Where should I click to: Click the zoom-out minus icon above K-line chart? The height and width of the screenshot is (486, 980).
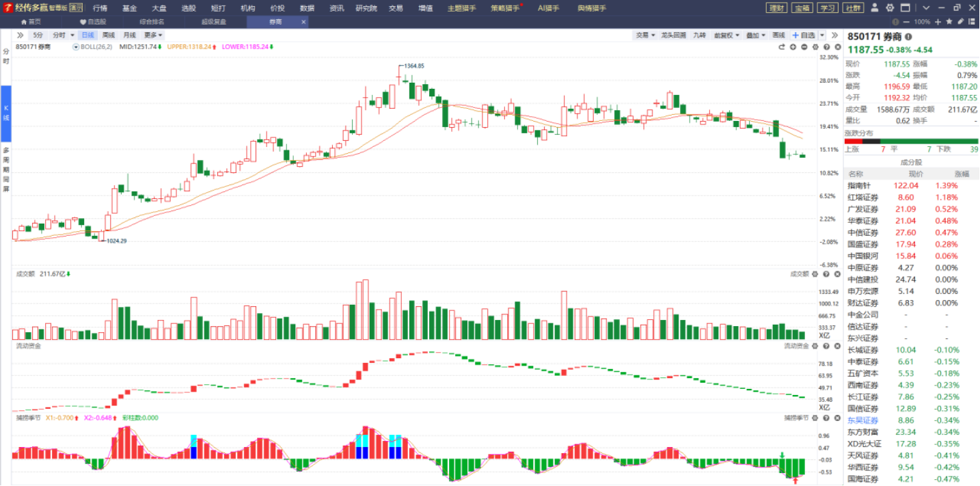pos(804,47)
